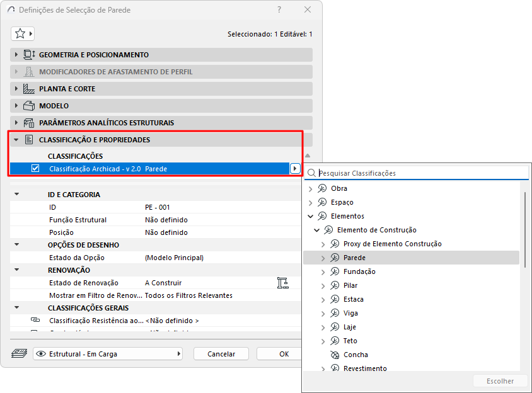Viewport: 532px width, 393px height.
Task: Expand the Obra classification branch
Action: (x=311, y=188)
